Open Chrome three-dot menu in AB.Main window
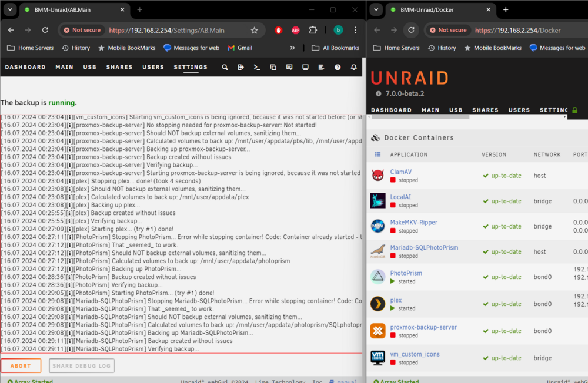This screenshot has width=588, height=383. point(356,31)
